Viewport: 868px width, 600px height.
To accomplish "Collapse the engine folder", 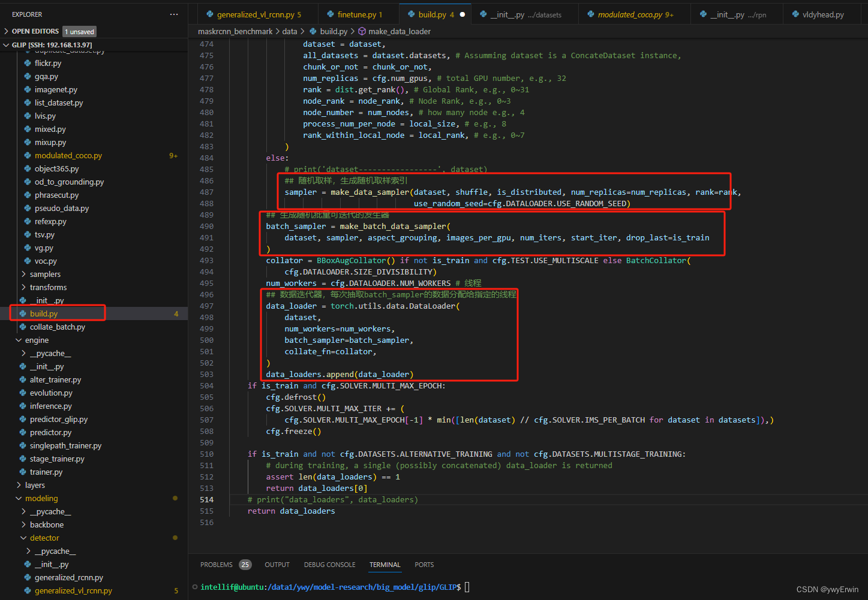I will pyautogui.click(x=19, y=340).
